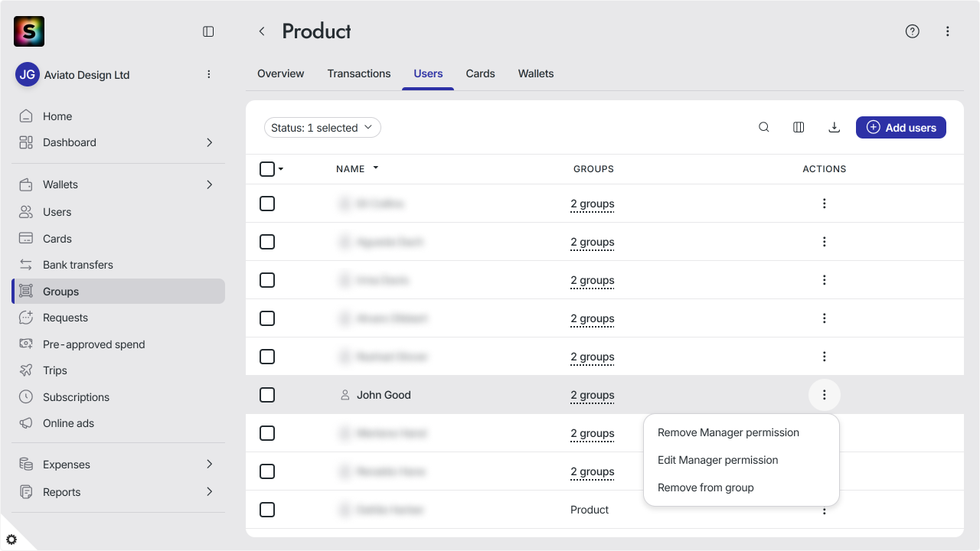Select Remove Manager permission option
The image size is (980, 551).
pos(728,432)
